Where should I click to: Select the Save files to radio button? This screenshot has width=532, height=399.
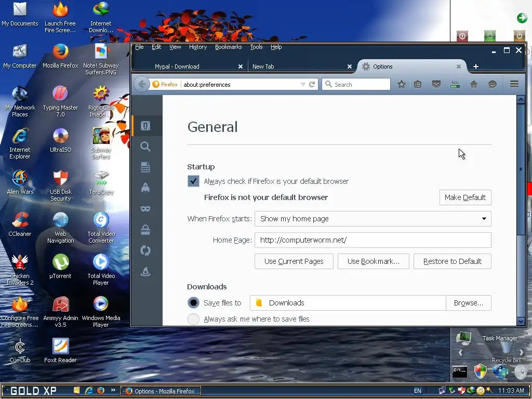[193, 303]
